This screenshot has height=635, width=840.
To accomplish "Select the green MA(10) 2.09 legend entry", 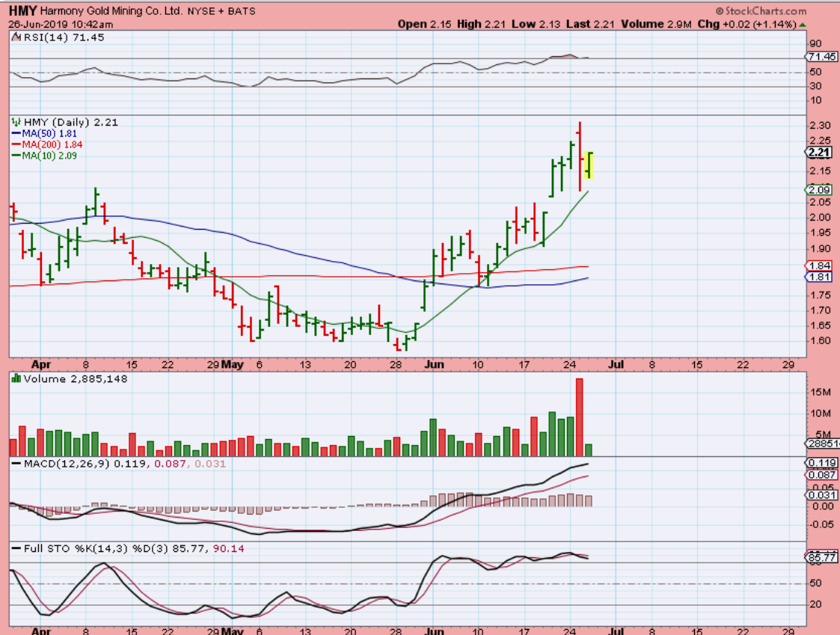I will [44, 156].
